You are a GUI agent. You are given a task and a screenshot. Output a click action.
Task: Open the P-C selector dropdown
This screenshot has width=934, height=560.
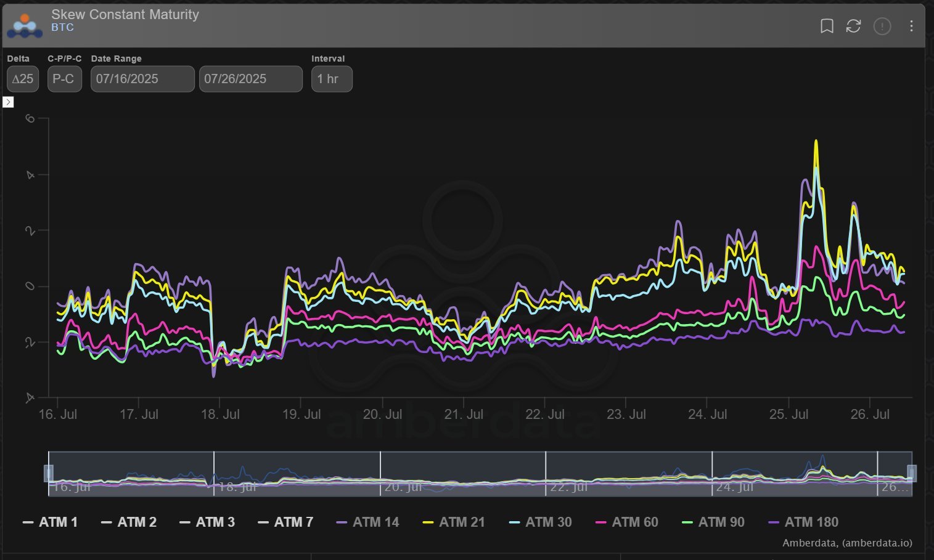[64, 79]
